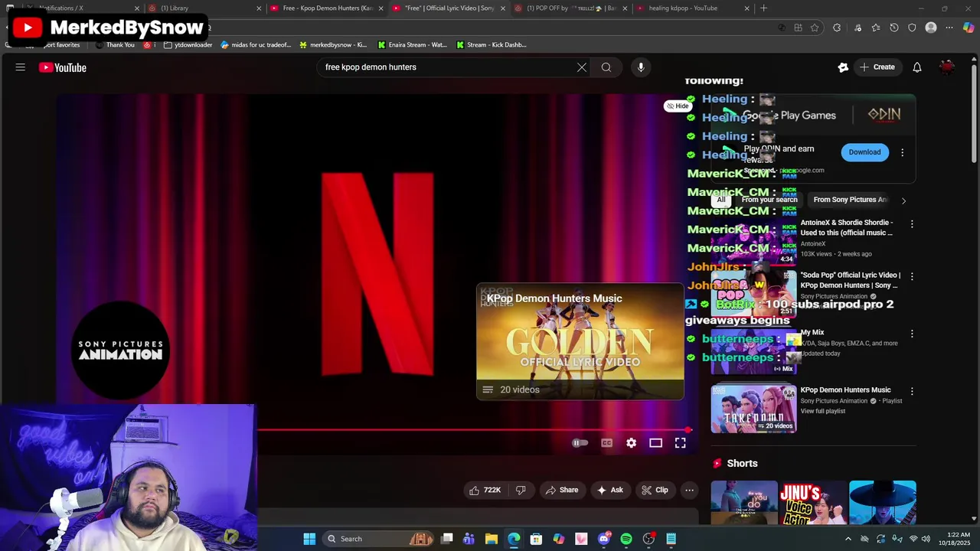Toggle the autoplay switch in player
This screenshot has height=551, width=980.
(580, 442)
